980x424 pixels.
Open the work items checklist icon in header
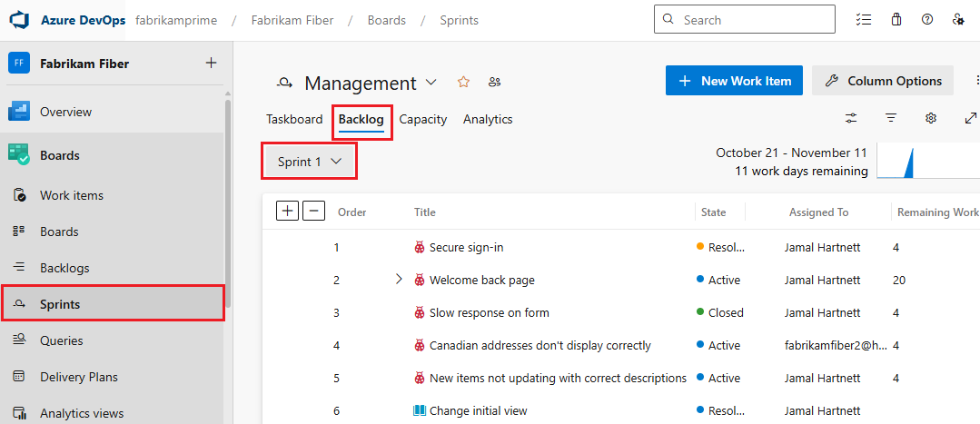click(863, 20)
